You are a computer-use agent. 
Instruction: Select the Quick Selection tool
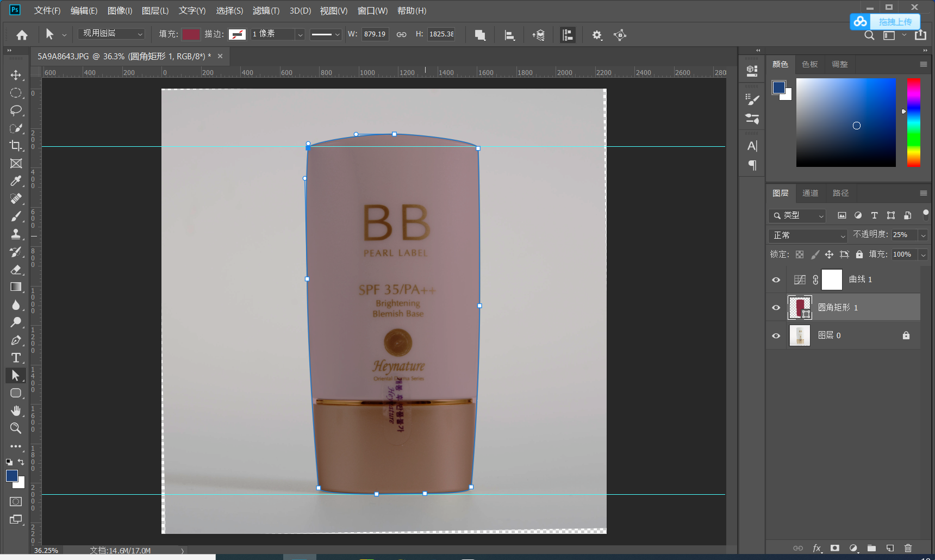coord(16,128)
